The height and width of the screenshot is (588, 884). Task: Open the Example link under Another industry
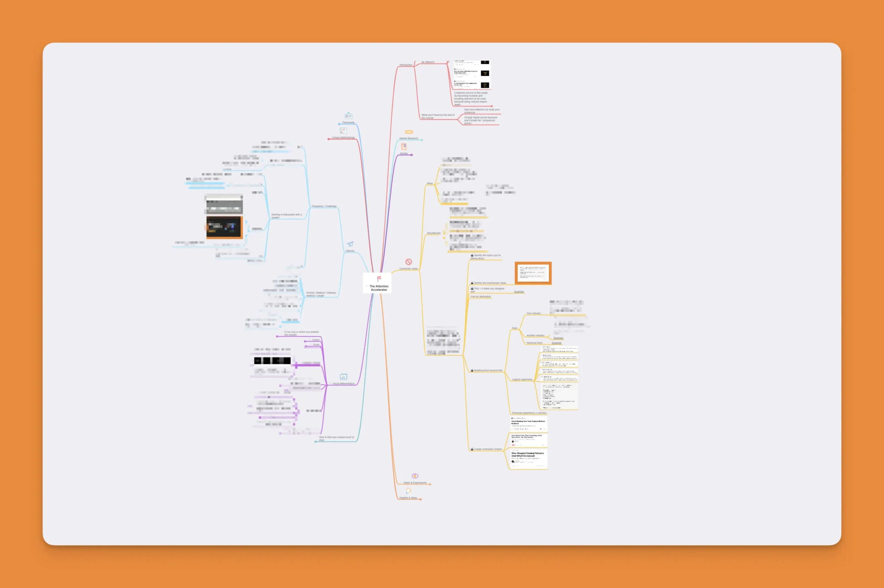click(558, 338)
